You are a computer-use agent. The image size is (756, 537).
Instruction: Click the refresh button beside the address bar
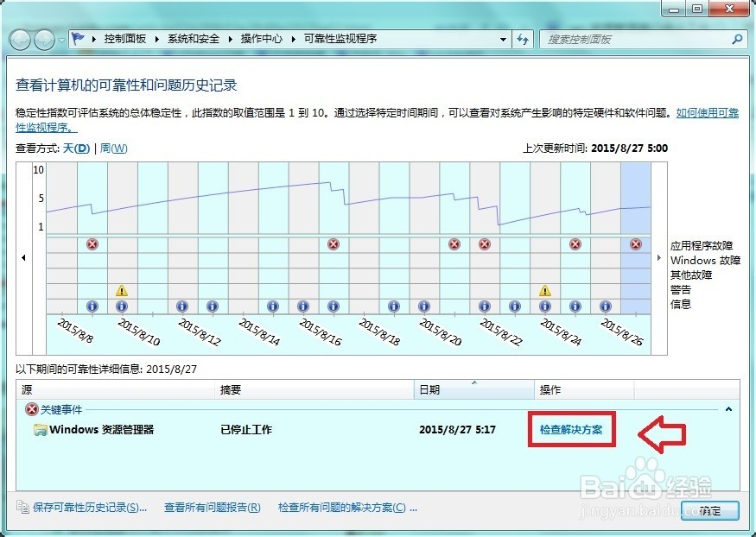pos(523,39)
